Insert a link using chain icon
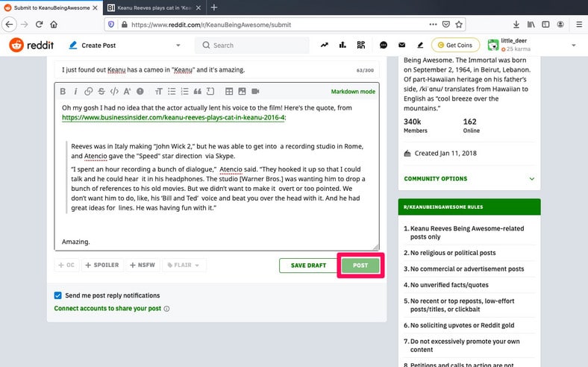588x367 pixels. [x=89, y=91]
